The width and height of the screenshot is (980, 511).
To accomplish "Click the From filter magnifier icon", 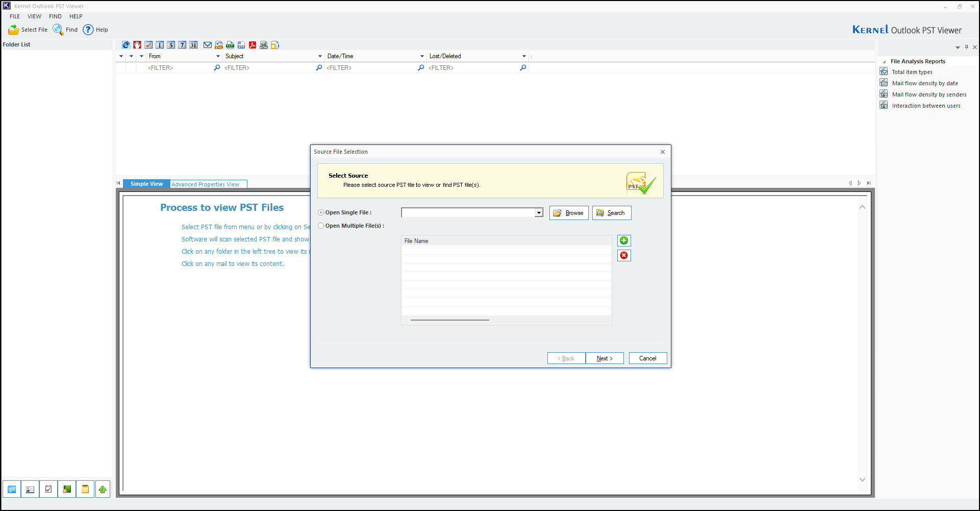I will click(x=217, y=67).
